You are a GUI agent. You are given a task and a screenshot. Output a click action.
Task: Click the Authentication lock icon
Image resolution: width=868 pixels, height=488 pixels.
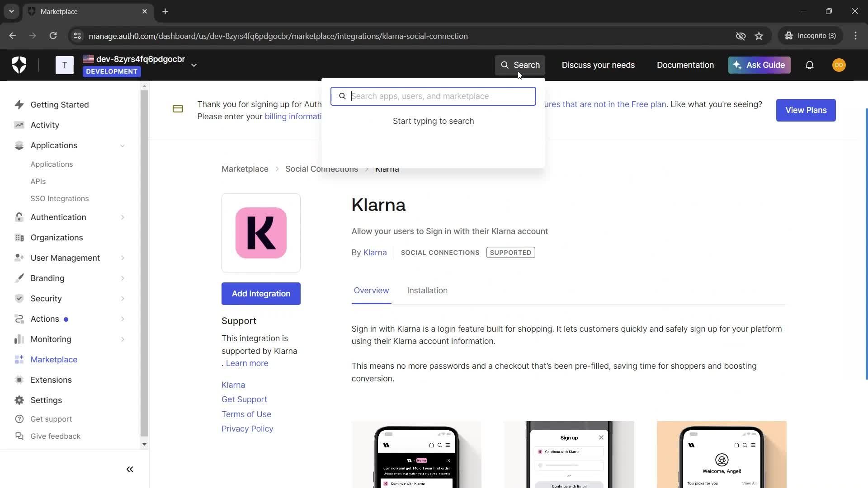click(x=19, y=217)
